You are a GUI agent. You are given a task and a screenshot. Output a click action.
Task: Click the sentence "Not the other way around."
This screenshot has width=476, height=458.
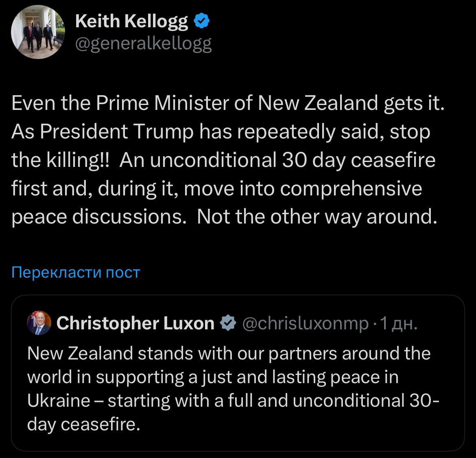(x=317, y=217)
